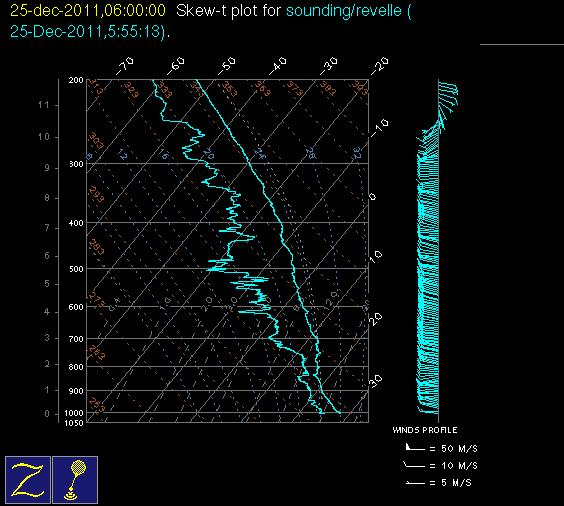Click the 5 M/S wind barb legend symbol
This screenshot has width=564, height=506.
click(x=415, y=483)
